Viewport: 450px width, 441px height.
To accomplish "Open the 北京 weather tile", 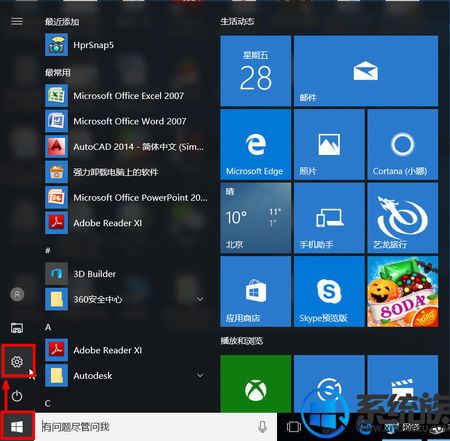I will pos(256,218).
